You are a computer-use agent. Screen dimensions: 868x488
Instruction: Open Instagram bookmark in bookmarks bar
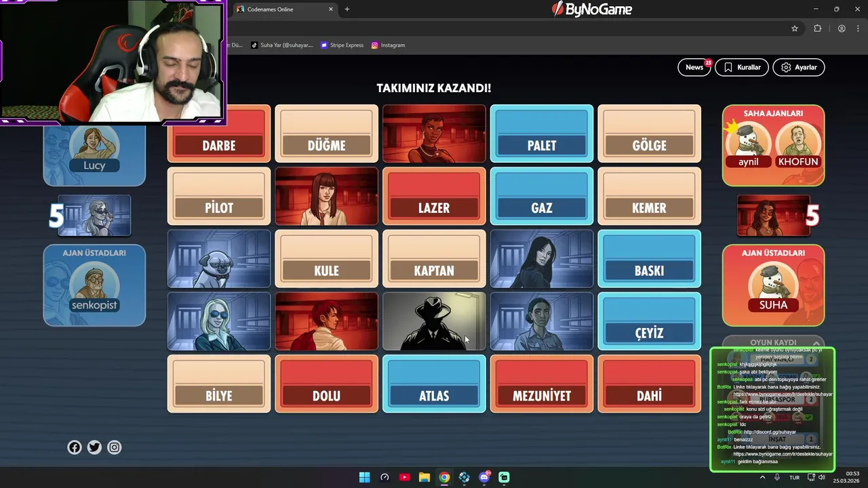(x=388, y=45)
